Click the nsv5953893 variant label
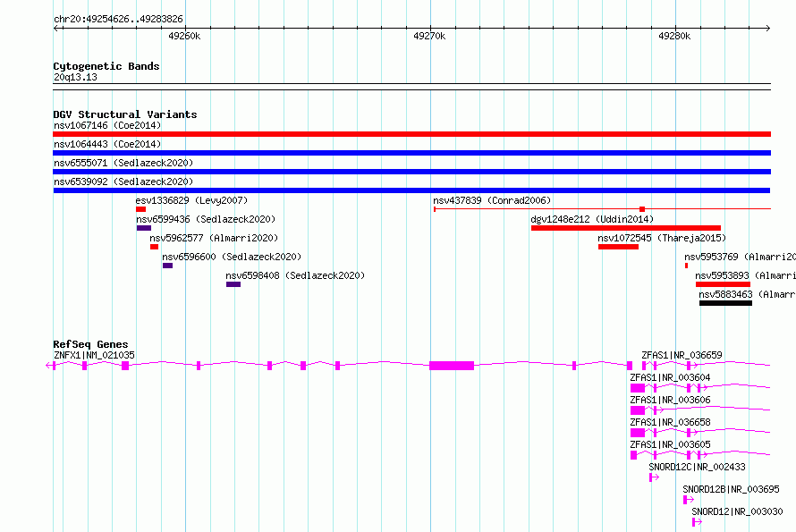796x532 pixels. [x=745, y=275]
